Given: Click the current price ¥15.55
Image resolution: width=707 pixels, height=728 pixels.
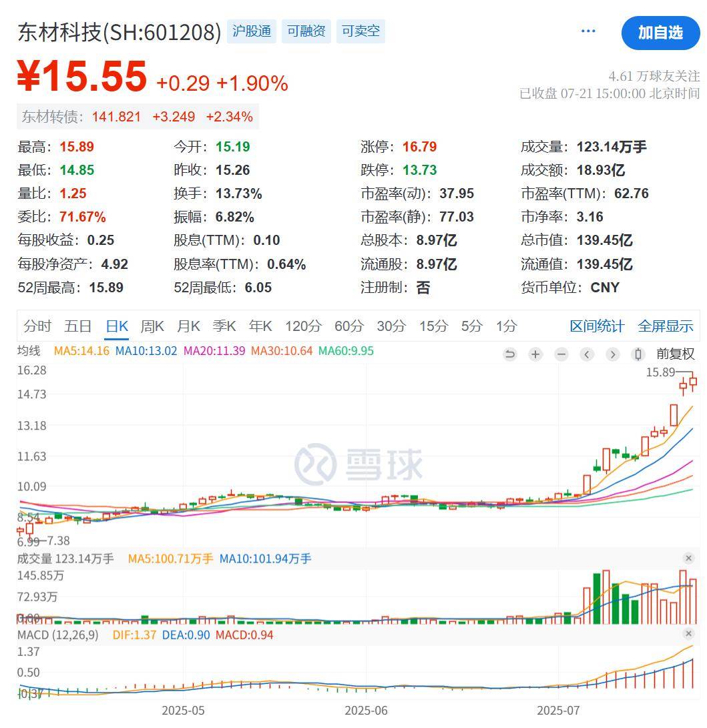Looking at the screenshot, I should (x=81, y=75).
